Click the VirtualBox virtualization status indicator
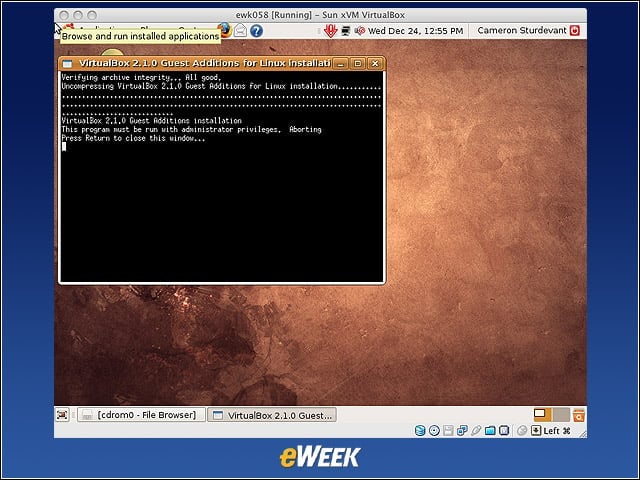Image resolution: width=640 pixels, height=480 pixels. click(504, 431)
